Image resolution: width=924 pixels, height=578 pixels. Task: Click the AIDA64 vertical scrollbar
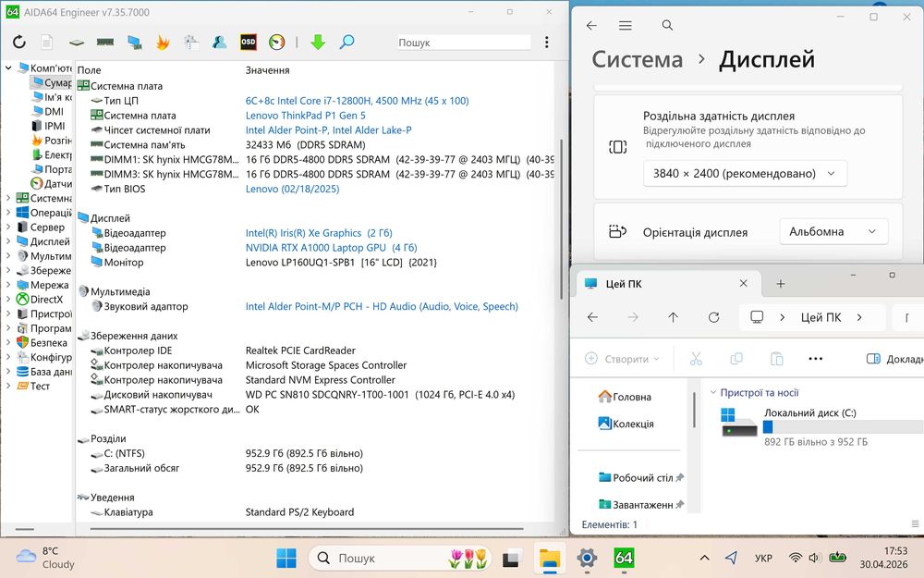pos(561,218)
